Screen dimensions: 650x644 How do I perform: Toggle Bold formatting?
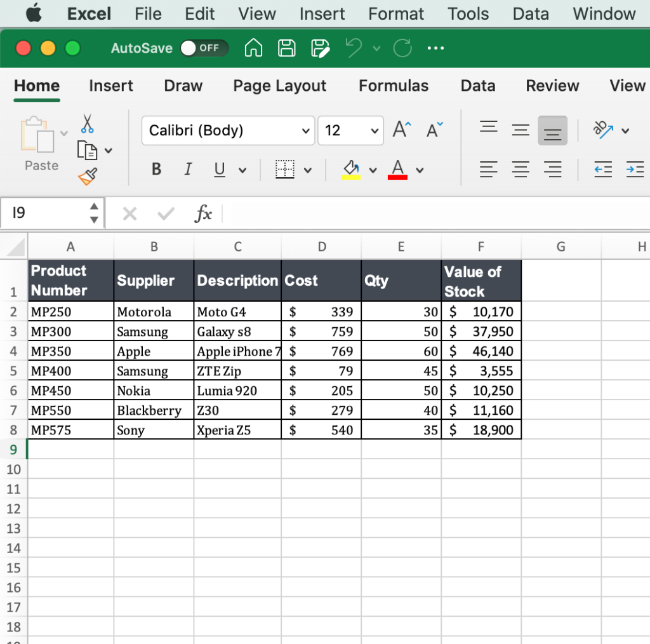point(156,169)
